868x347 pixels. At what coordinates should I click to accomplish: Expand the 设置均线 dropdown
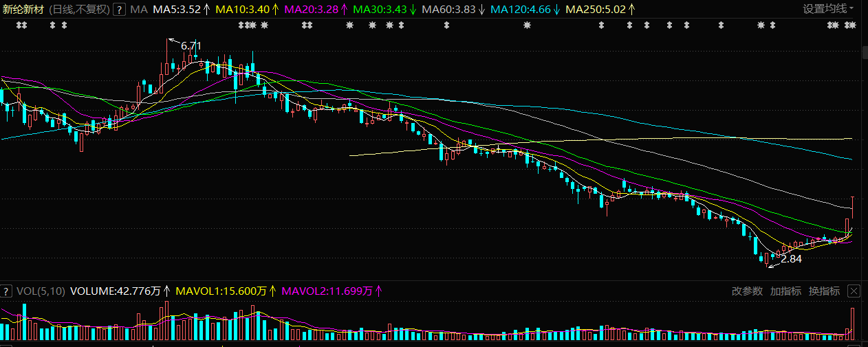(829, 9)
